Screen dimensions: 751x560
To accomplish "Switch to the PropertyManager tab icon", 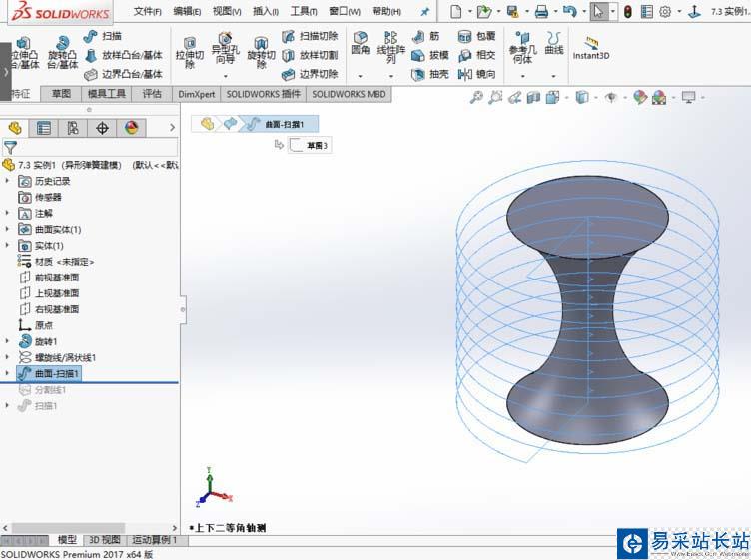I will (x=44, y=128).
